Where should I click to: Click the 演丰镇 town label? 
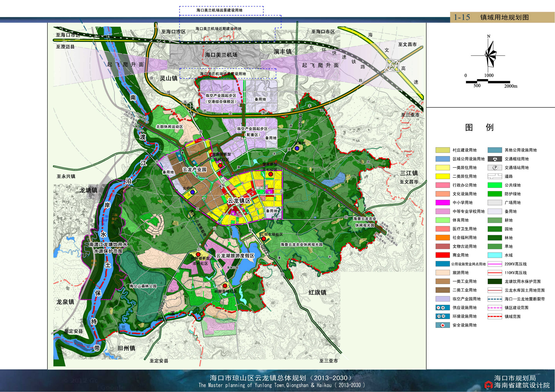pos(282,51)
